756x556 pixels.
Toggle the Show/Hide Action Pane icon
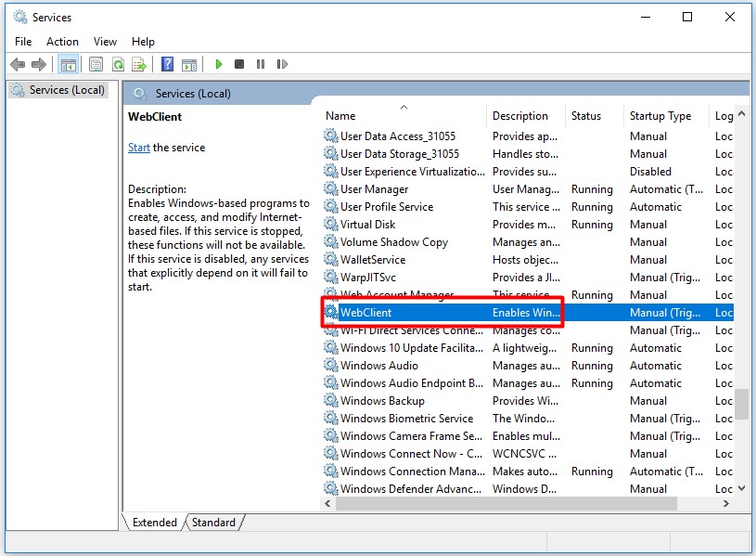pyautogui.click(x=189, y=64)
